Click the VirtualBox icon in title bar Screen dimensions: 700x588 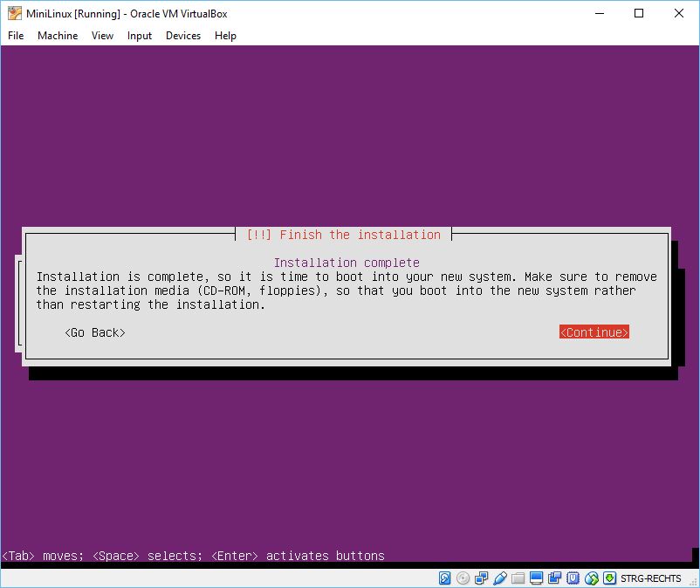pyautogui.click(x=15, y=13)
